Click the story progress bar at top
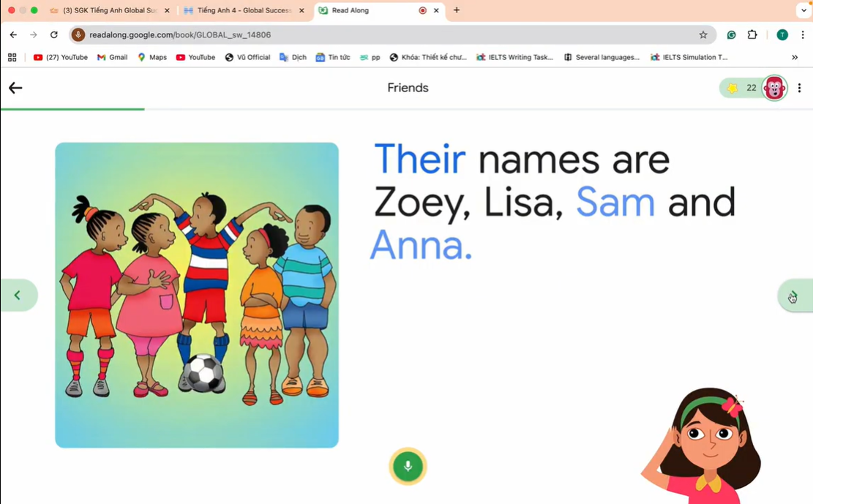 [406, 109]
